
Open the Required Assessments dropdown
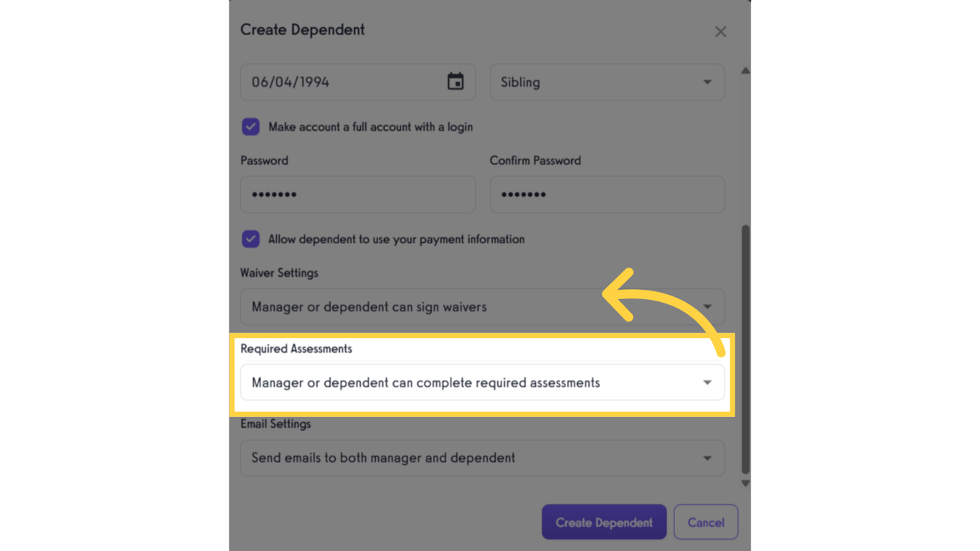click(481, 382)
